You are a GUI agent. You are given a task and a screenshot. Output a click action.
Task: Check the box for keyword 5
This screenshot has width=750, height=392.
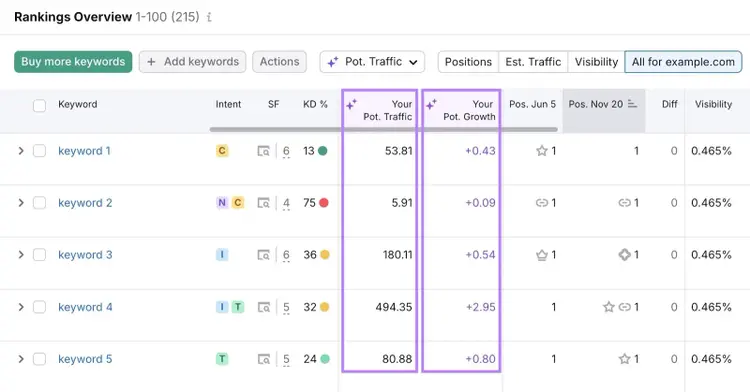[x=39, y=359]
